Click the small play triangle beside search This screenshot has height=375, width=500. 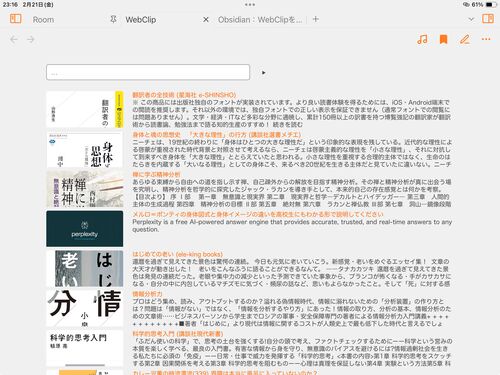264,72
